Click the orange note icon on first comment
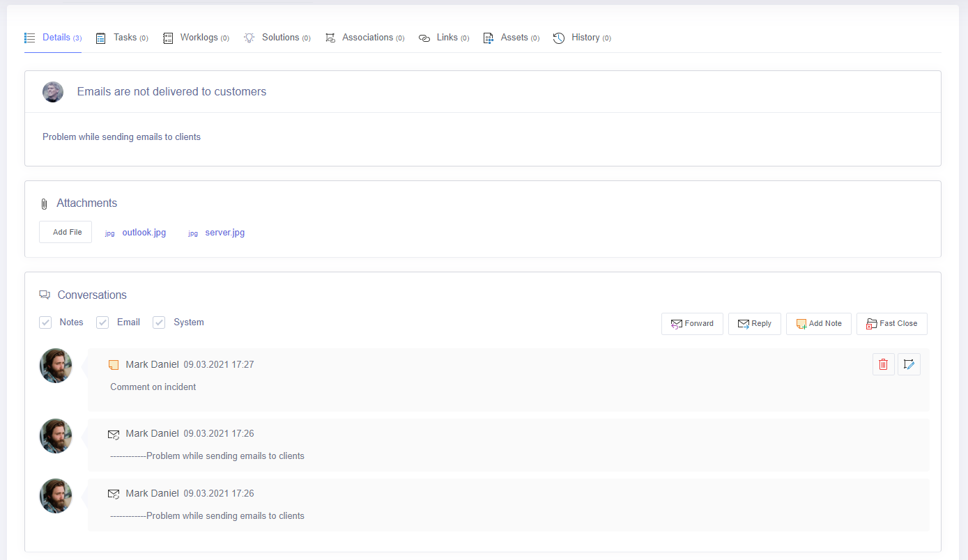 click(x=114, y=365)
